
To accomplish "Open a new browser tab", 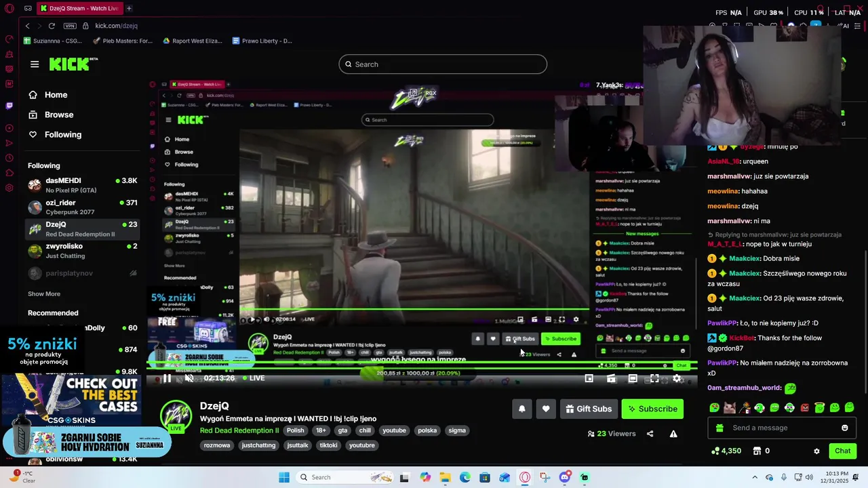I will [129, 8].
